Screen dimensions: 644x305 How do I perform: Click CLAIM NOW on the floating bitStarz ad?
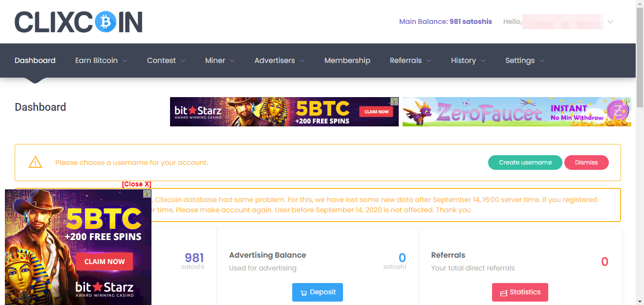coord(104,262)
